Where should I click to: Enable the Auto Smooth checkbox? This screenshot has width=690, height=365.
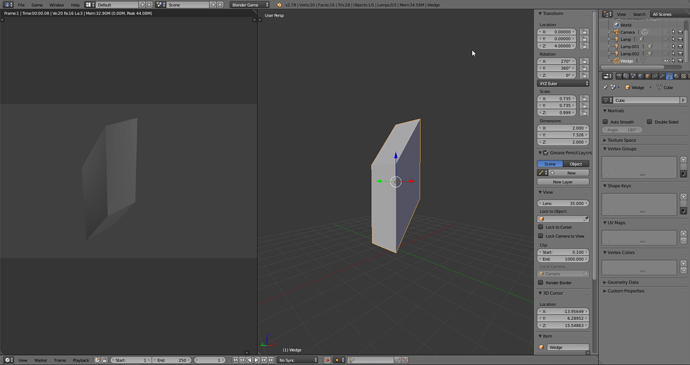coord(606,122)
